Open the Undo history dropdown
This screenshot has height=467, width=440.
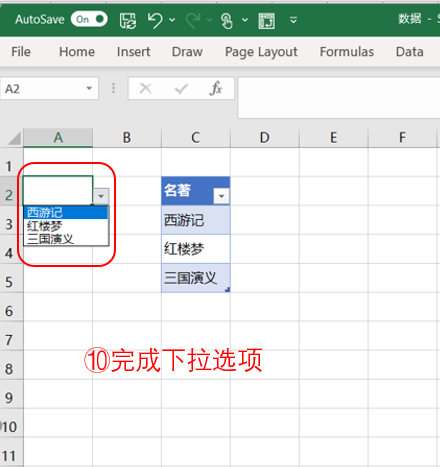[172, 20]
